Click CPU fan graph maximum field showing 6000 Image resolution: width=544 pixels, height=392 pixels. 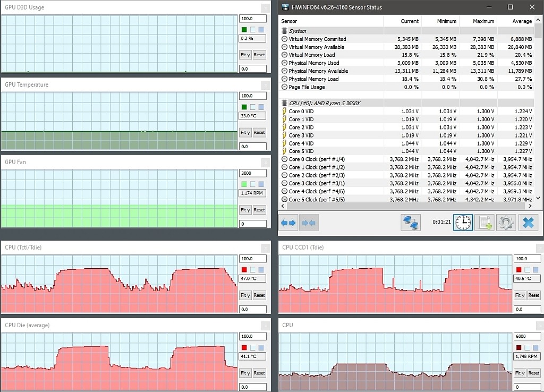click(x=527, y=336)
